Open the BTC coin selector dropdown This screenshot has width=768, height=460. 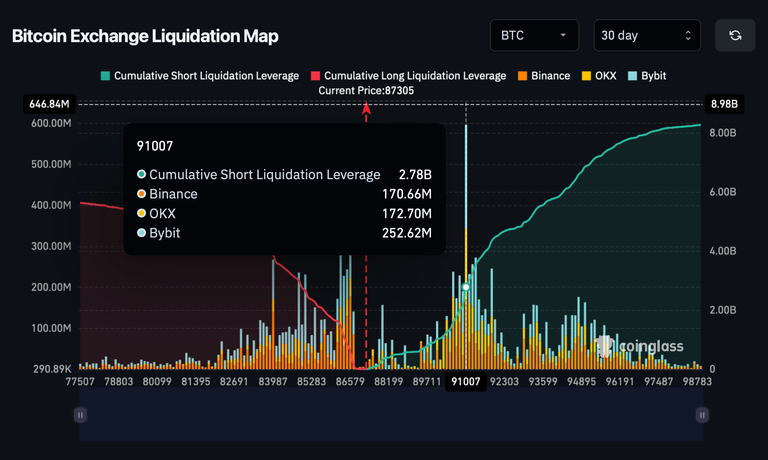(x=533, y=35)
